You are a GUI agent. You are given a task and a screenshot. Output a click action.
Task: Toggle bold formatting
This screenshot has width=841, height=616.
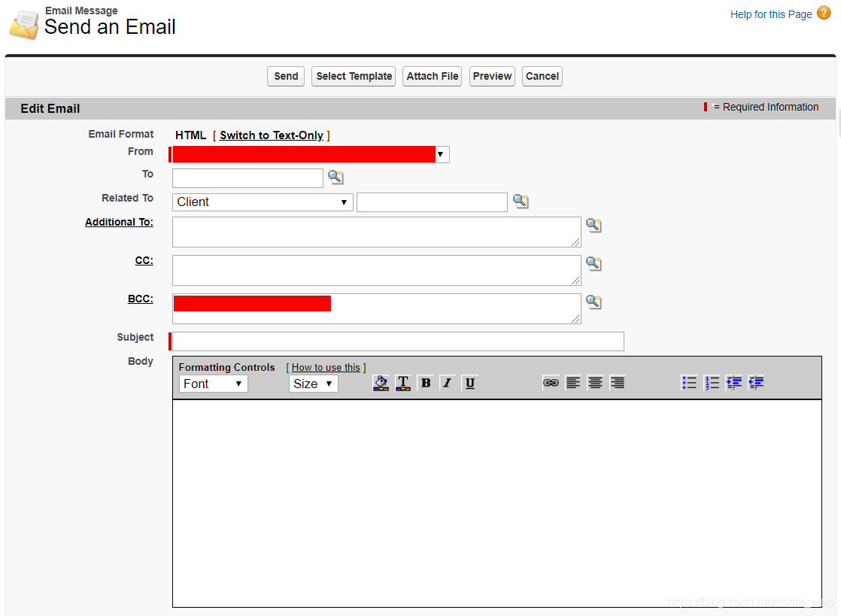426,383
